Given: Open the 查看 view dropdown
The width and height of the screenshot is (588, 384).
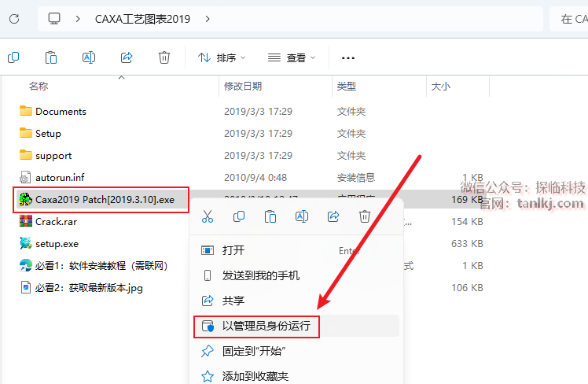Looking at the screenshot, I should pyautogui.click(x=292, y=57).
